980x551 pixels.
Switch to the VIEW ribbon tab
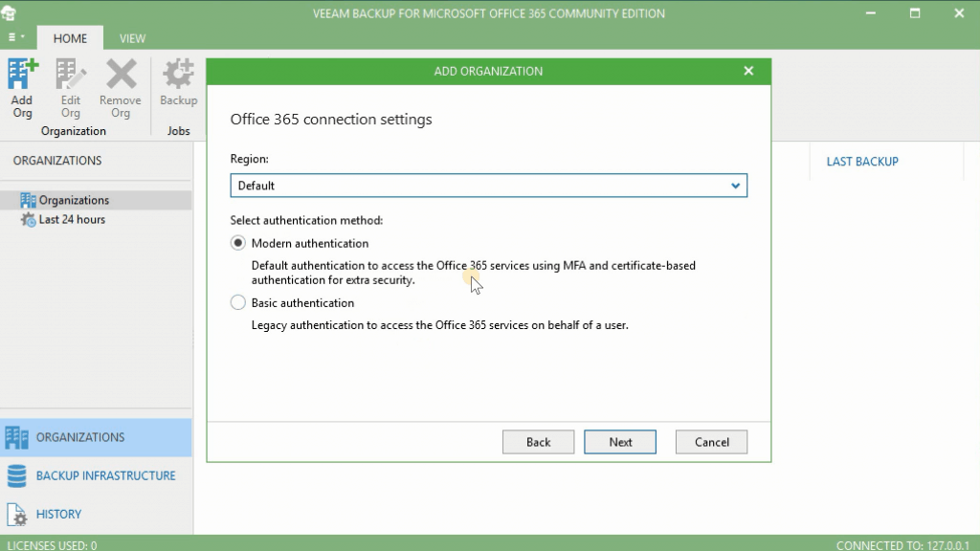132,38
